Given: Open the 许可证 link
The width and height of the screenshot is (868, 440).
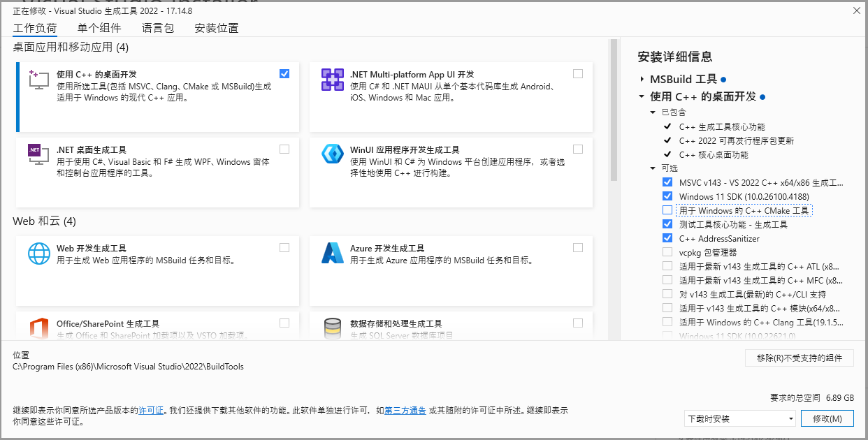Looking at the screenshot, I should tap(151, 411).
